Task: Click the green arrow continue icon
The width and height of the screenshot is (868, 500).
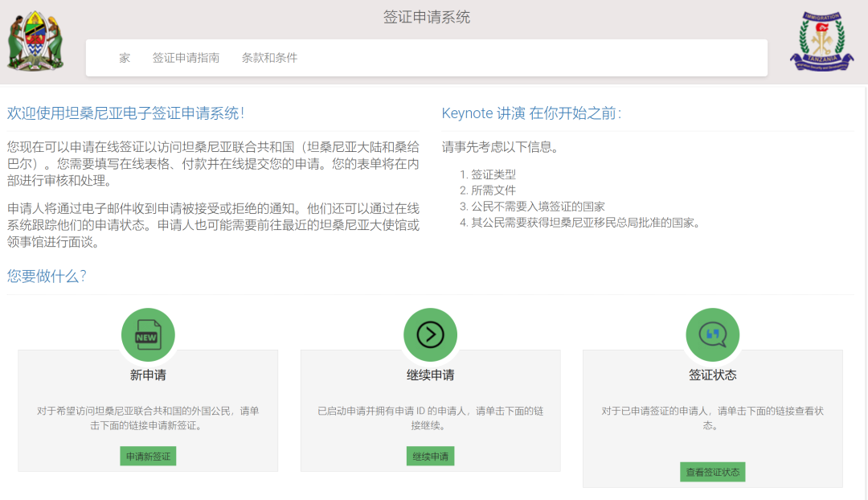Action: pos(430,334)
